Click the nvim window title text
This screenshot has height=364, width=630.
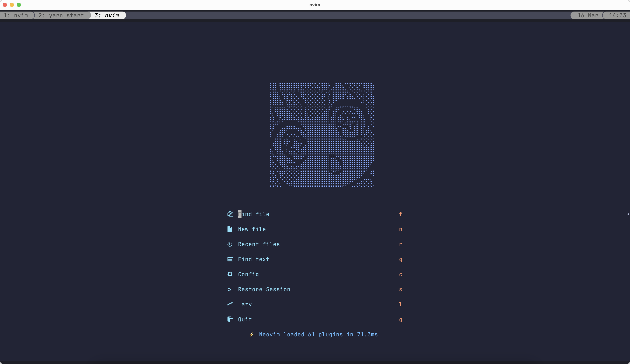pos(315,5)
